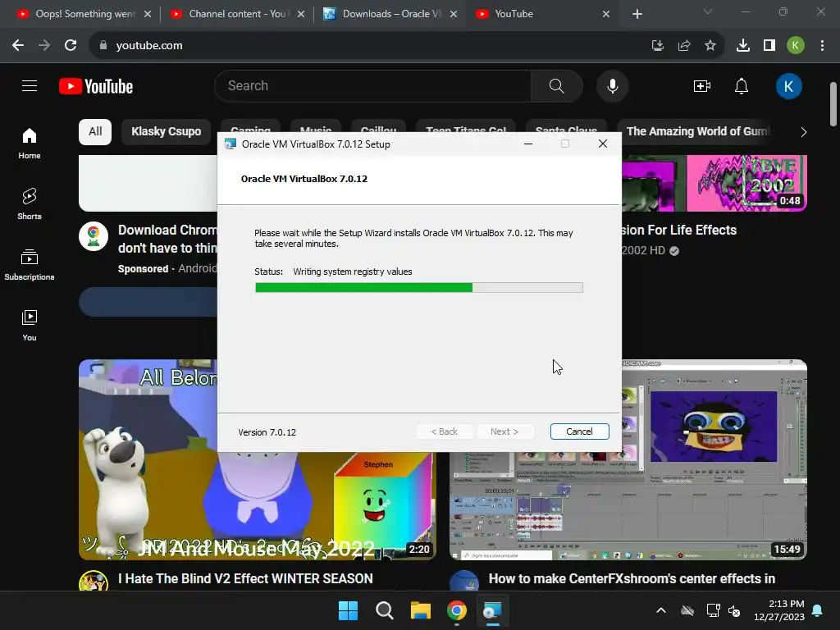
Task: Open YouTube notifications bell
Action: 742,85
